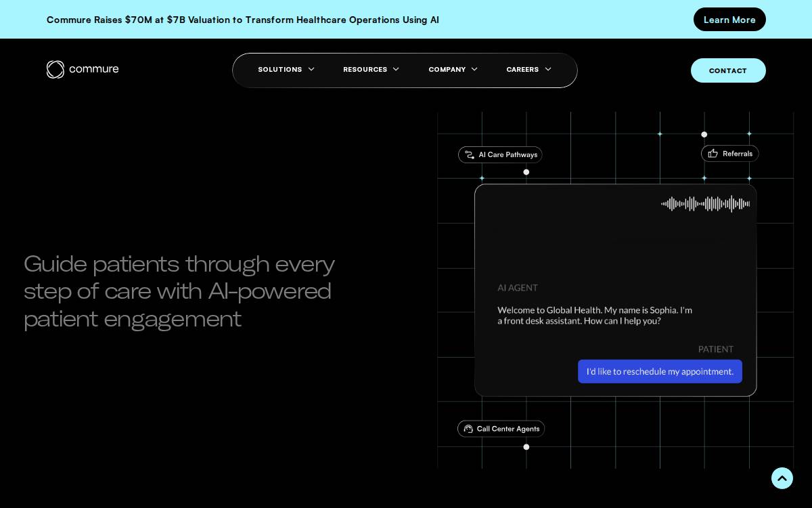Expand the Company dropdown chevron
The height and width of the screenshot is (508, 812).
coord(474,70)
